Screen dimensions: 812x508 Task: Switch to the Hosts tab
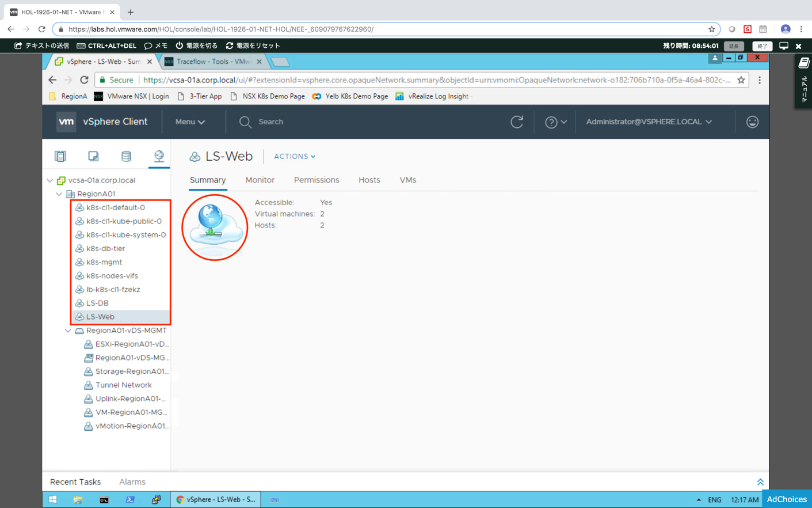pyautogui.click(x=369, y=180)
